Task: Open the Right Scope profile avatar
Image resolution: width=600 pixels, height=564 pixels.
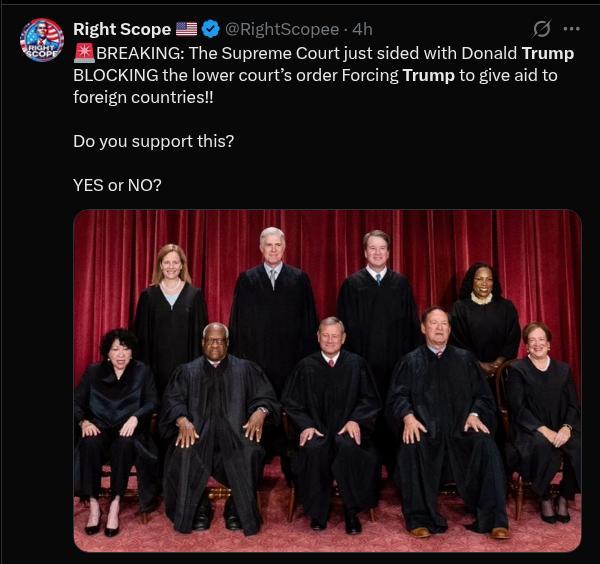Action: [42, 40]
